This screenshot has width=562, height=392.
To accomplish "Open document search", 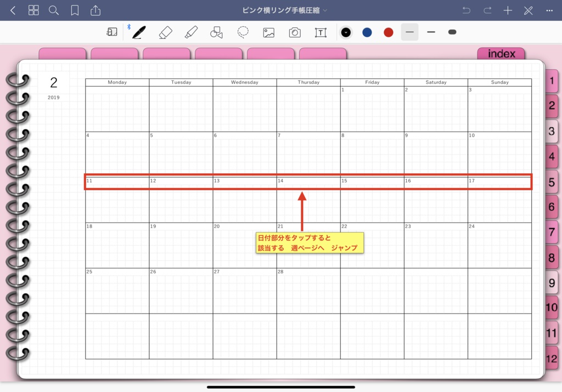I will point(53,9).
